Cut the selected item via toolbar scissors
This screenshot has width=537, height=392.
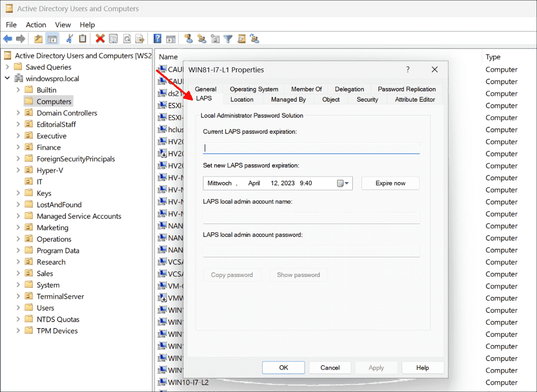point(69,38)
